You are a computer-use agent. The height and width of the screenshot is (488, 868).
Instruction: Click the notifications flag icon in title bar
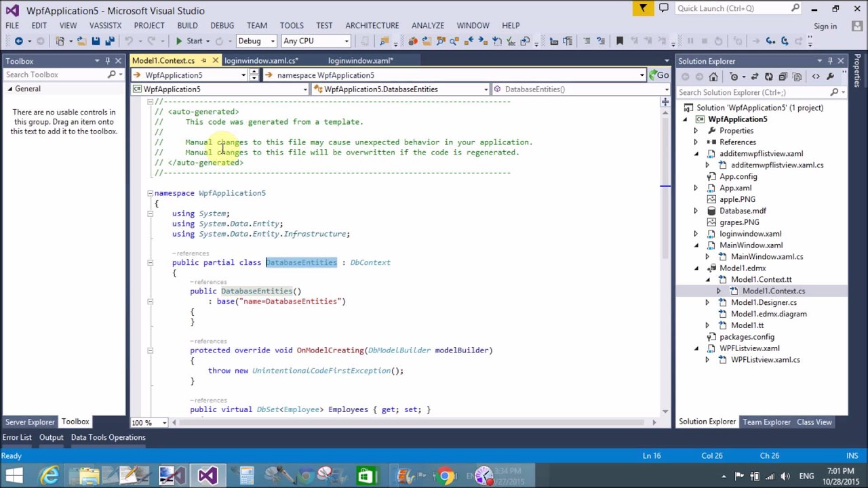coord(643,8)
